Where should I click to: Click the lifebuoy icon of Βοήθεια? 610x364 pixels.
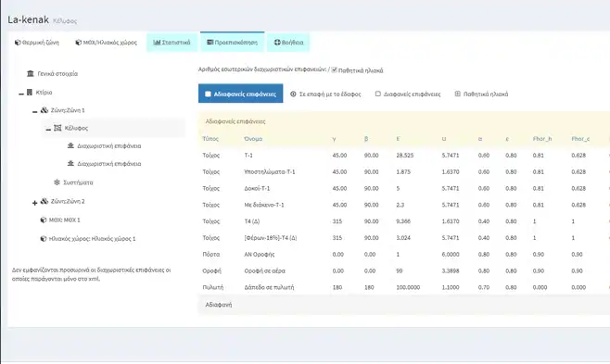point(277,43)
